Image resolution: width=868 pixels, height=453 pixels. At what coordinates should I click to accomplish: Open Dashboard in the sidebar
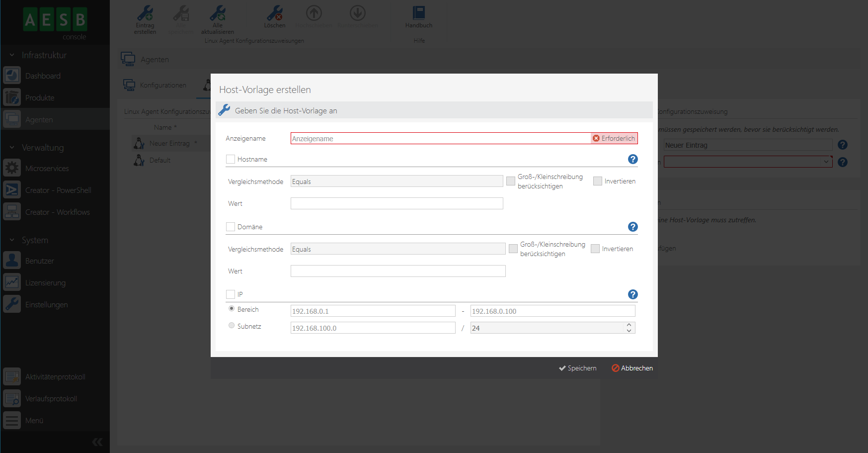click(43, 76)
